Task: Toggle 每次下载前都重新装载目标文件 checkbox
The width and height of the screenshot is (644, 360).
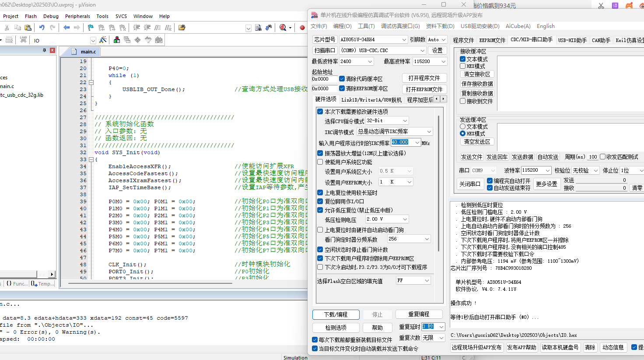Action: click(315, 340)
